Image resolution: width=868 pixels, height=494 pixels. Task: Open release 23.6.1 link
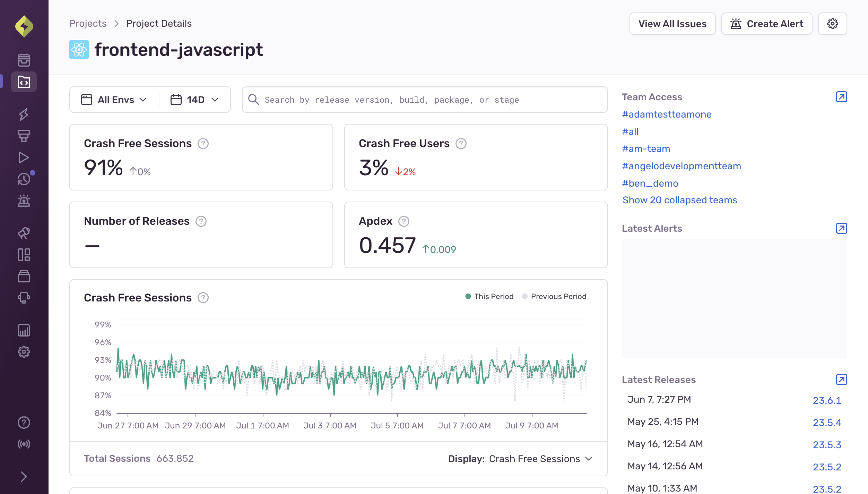coord(827,400)
